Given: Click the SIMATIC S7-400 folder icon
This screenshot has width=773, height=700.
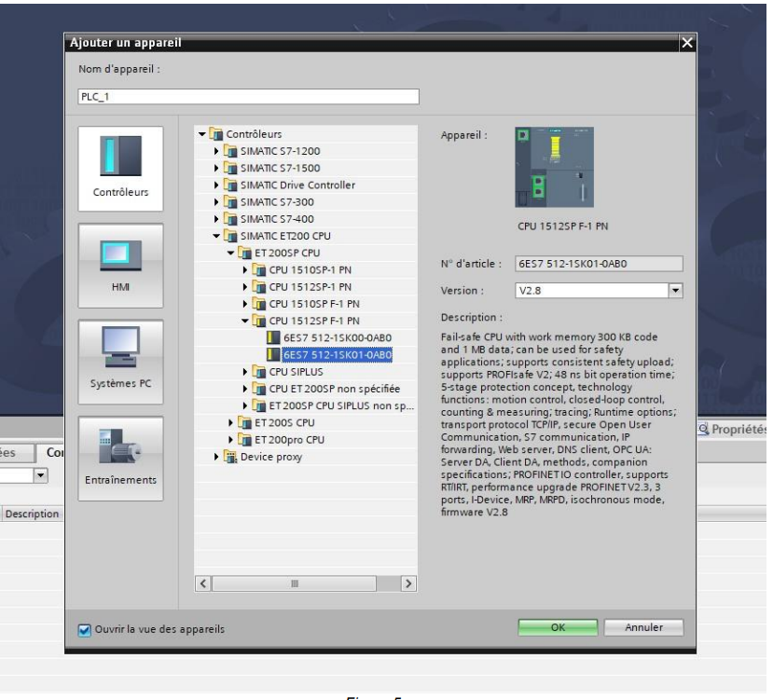Looking at the screenshot, I should coord(230,219).
